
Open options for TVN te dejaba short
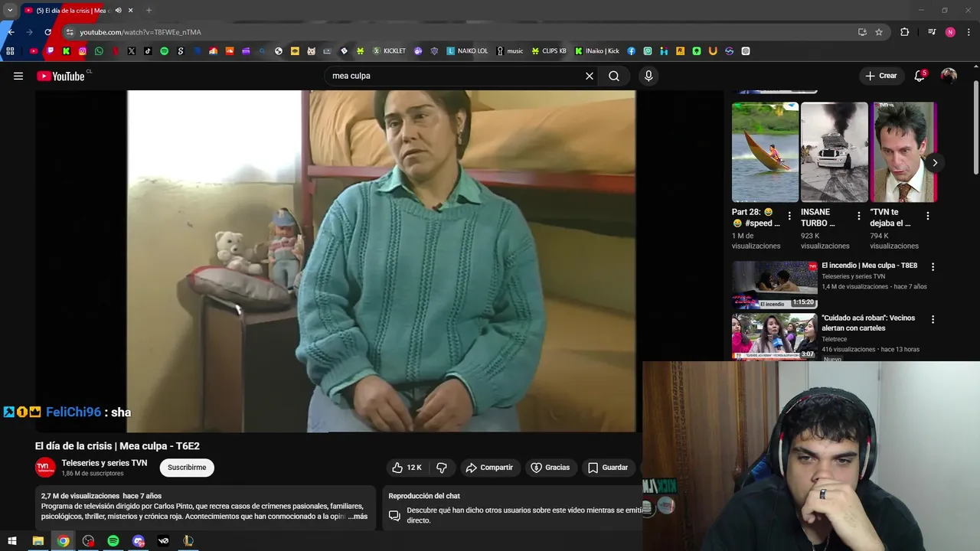pos(927,217)
